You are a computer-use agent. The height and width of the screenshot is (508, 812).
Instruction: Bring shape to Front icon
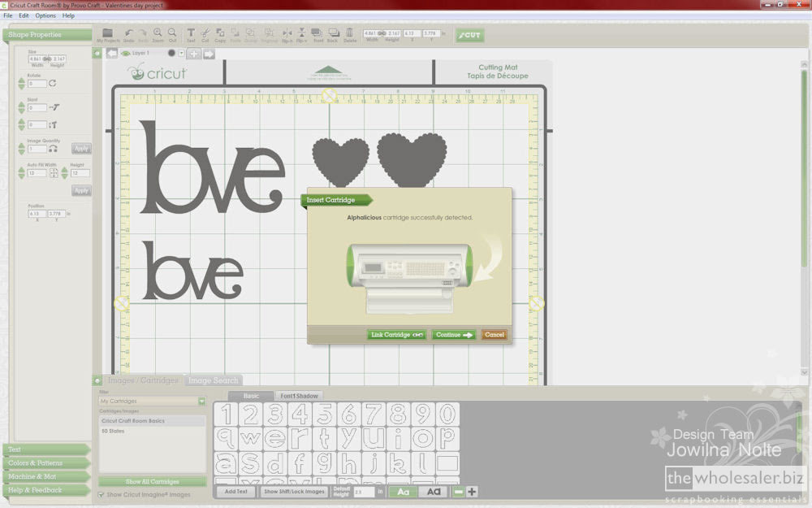tap(317, 33)
